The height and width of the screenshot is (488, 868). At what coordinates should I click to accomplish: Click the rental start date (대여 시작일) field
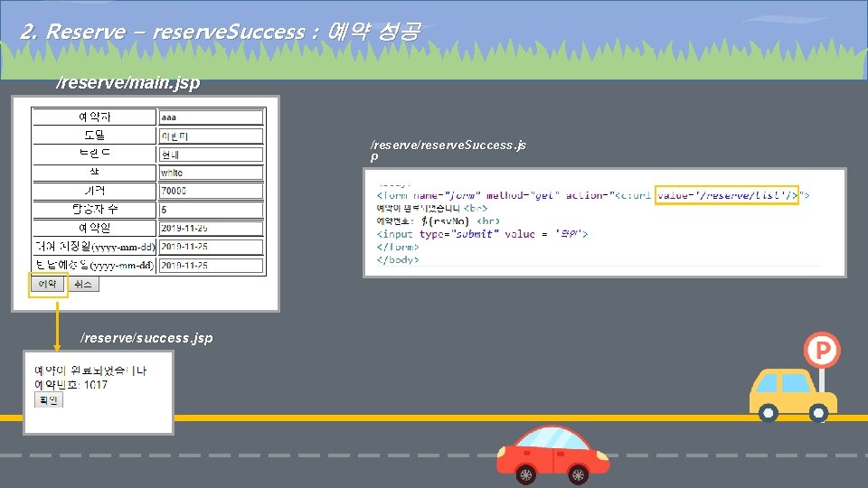(x=211, y=247)
